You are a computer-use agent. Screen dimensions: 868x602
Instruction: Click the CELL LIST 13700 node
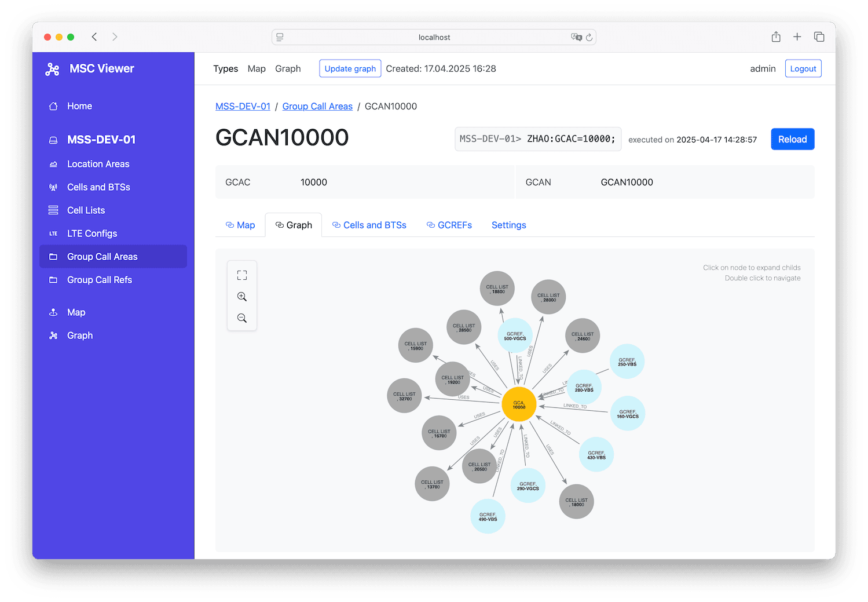[432, 484]
